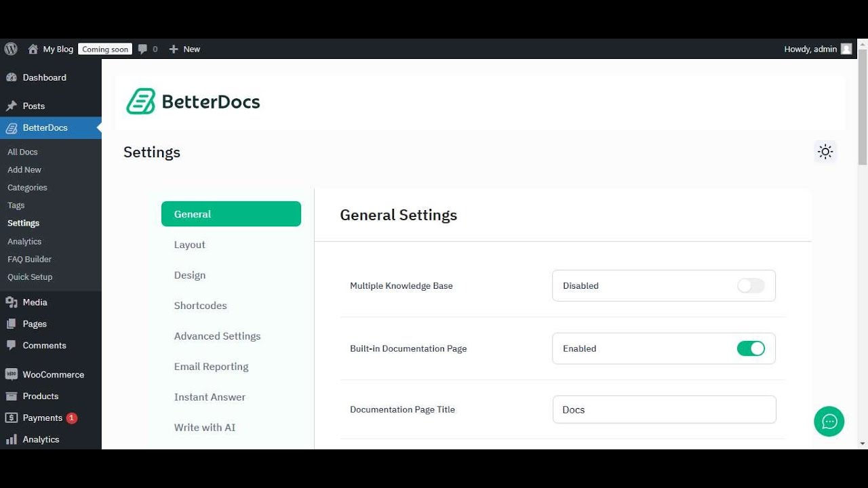Click the Analytics bar chart icon
Viewport: 868px width, 488px height.
(x=12, y=439)
